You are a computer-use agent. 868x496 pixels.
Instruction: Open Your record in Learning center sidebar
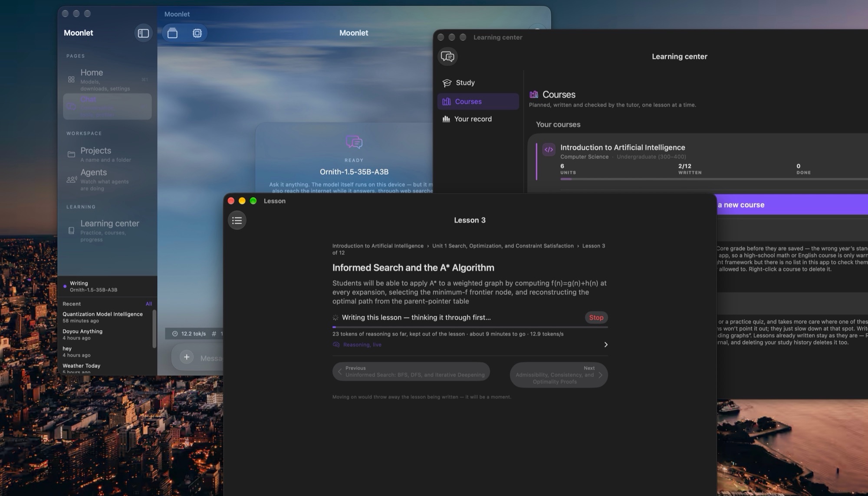point(478,119)
